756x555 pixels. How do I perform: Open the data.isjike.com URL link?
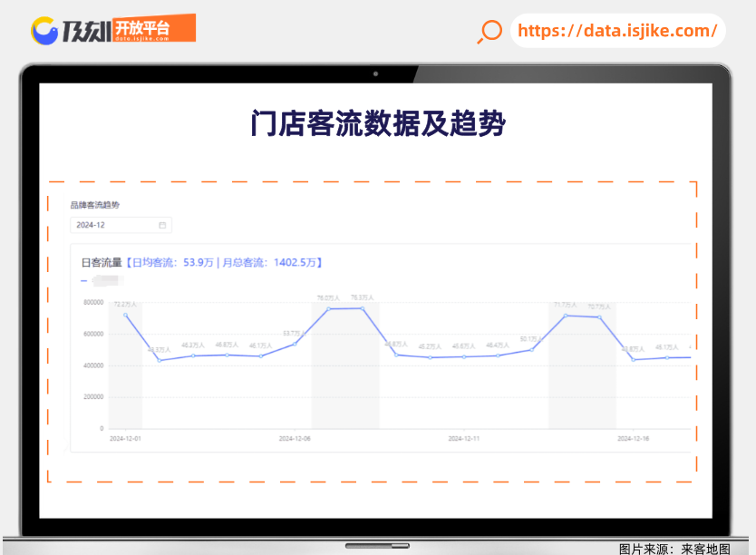click(x=616, y=31)
